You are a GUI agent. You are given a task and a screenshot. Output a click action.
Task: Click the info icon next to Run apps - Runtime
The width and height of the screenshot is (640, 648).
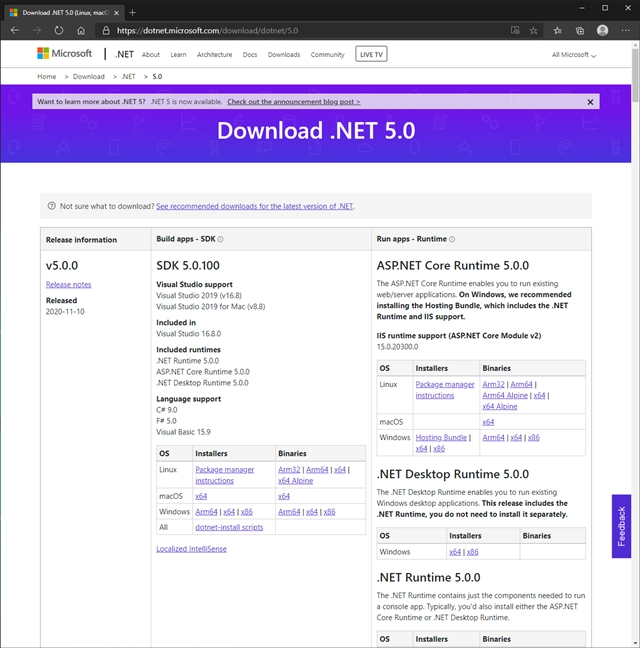452,239
